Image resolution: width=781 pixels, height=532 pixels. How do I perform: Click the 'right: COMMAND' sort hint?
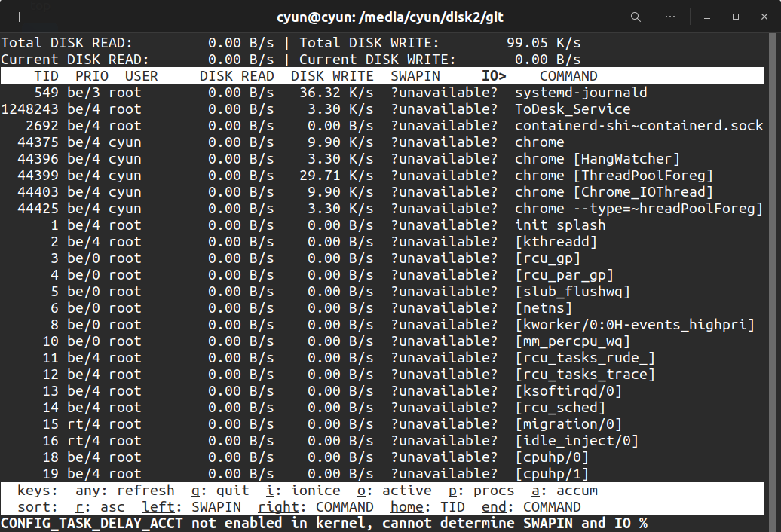pos(316,507)
